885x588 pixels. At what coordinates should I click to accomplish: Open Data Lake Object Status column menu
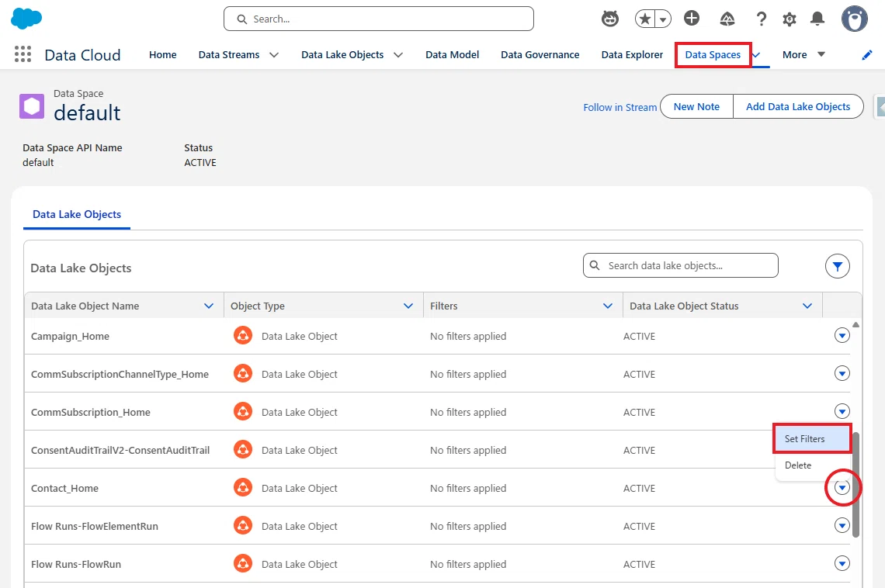tap(807, 306)
